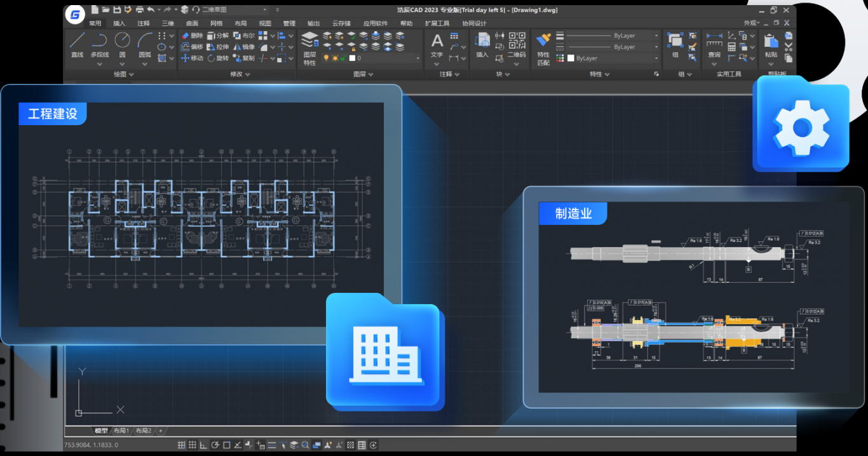868x456 pixels.
Task: Click the 删除 (Erase) tool
Action: coord(192,36)
